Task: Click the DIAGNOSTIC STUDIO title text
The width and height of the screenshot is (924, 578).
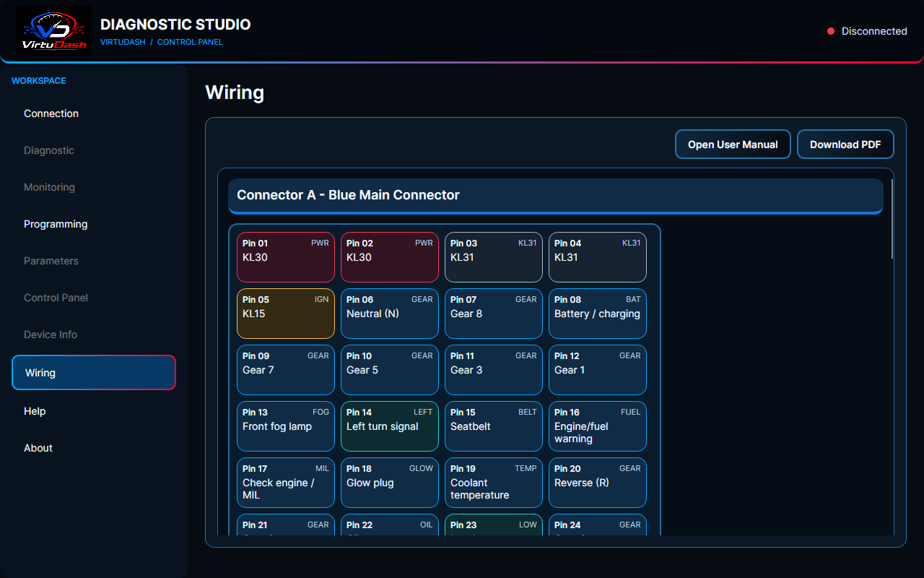Action: tap(175, 25)
